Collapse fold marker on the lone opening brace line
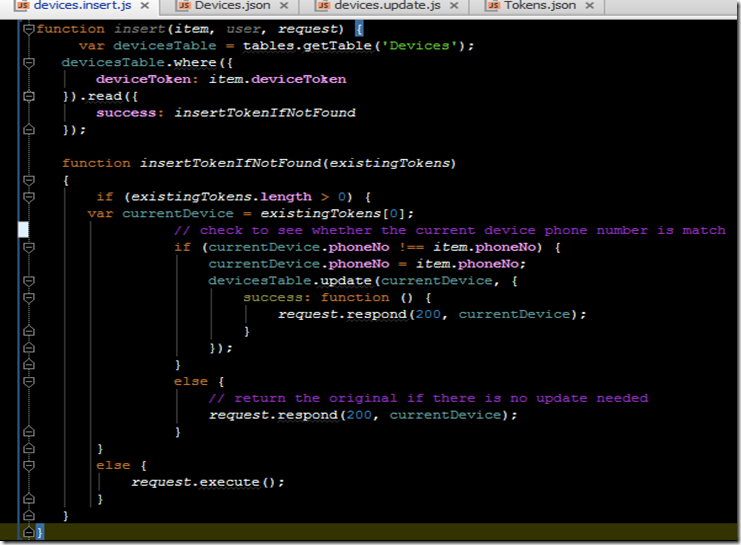 click(29, 180)
